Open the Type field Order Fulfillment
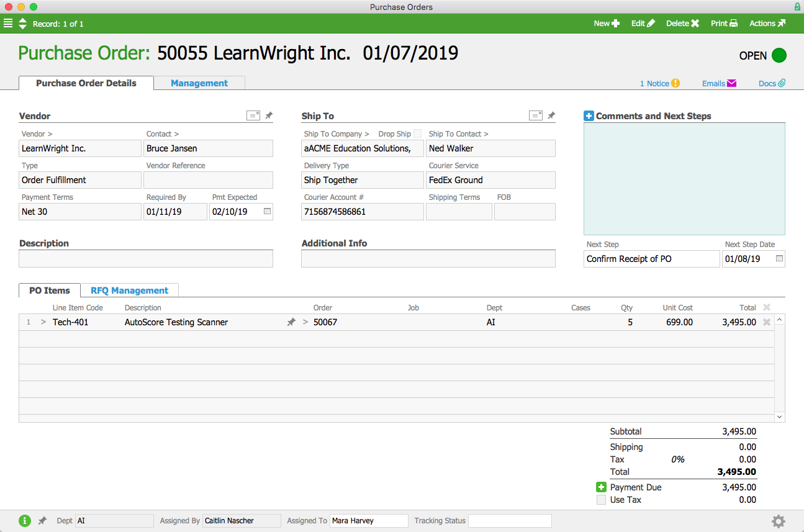This screenshot has height=532, width=804. [x=80, y=180]
